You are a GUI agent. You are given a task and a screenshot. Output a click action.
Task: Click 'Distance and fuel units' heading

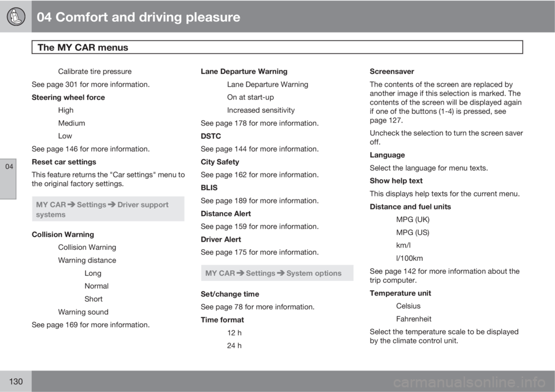tap(410, 207)
